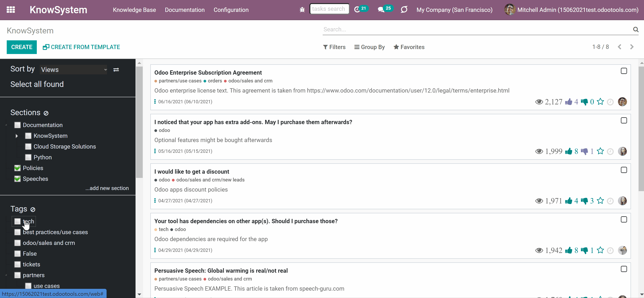Open kebab menu of the article dated 04/29/2021
This screenshot has height=298, width=644.
pyautogui.click(x=155, y=250)
